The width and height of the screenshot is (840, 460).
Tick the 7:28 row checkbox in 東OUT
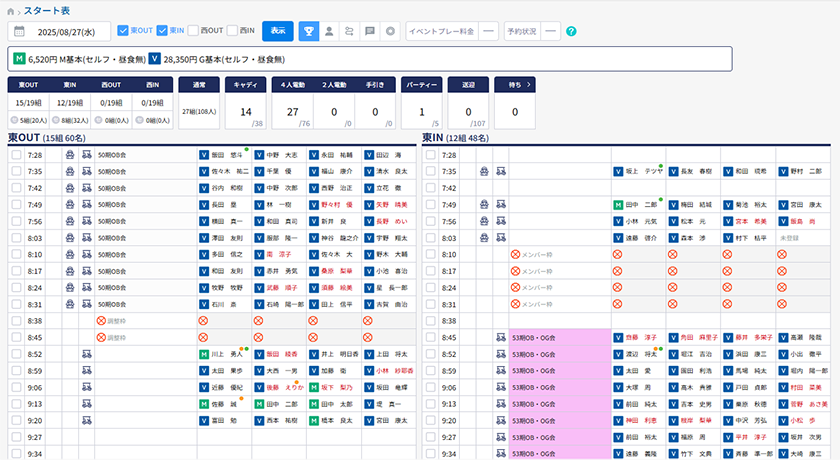tap(15, 156)
